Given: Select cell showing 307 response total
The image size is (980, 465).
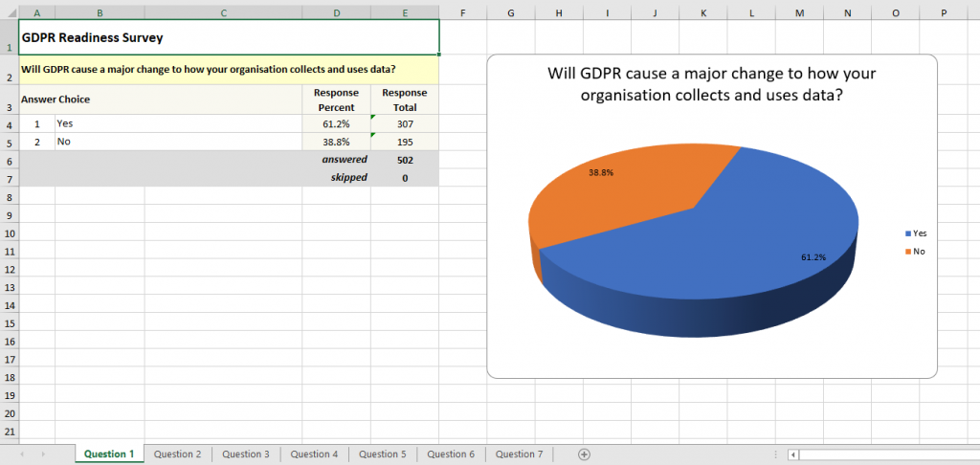Looking at the screenshot, I should [x=405, y=123].
